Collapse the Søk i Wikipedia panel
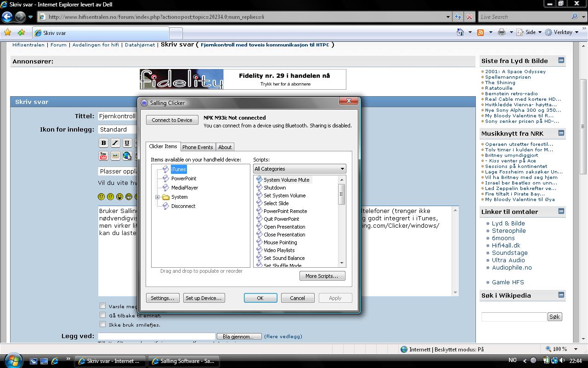Image resolution: width=588 pixels, height=368 pixels. click(x=561, y=295)
